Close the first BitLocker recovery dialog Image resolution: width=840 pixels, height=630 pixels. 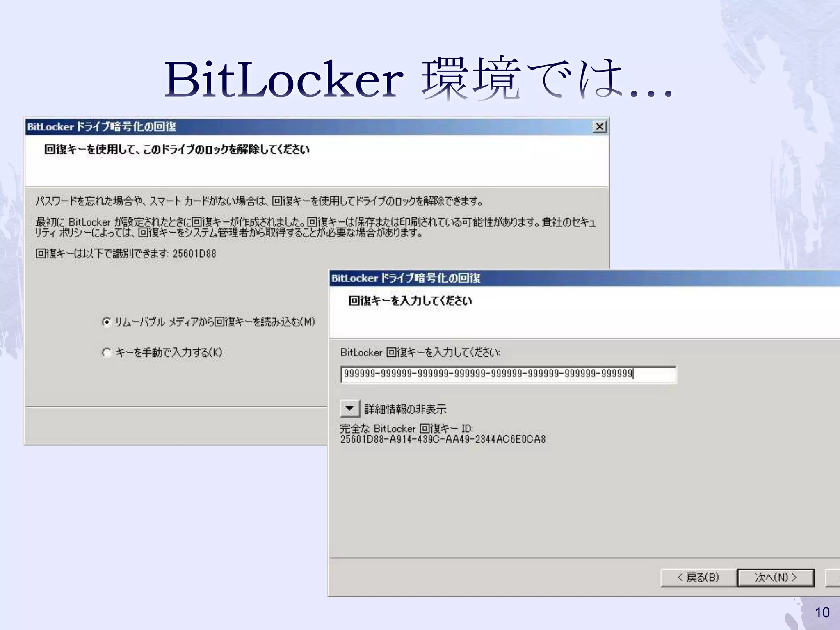[x=600, y=127]
